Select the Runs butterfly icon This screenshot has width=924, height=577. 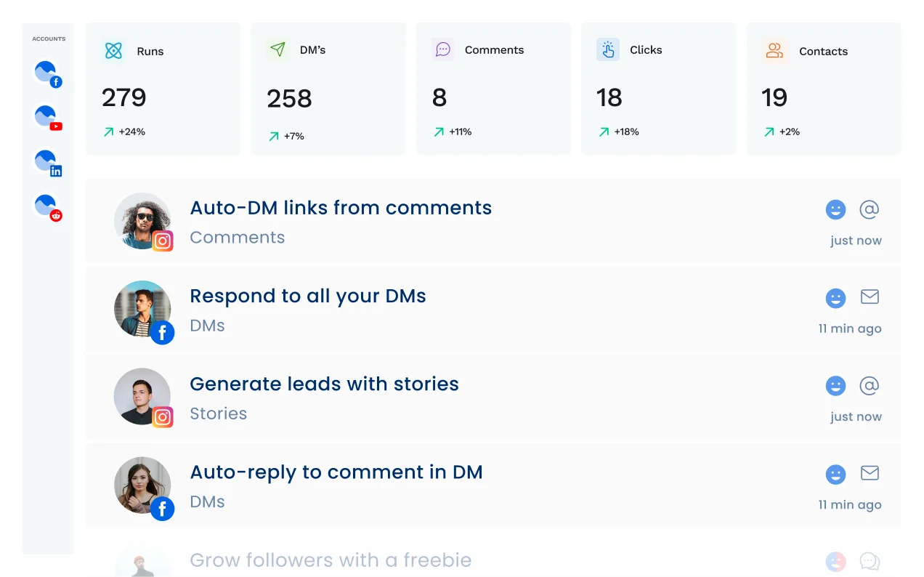(x=113, y=51)
